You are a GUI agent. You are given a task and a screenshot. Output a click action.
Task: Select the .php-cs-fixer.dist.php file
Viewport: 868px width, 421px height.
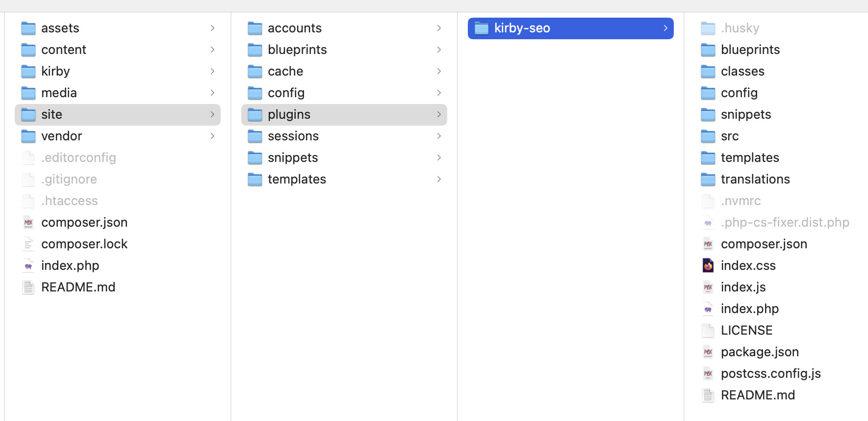(785, 222)
